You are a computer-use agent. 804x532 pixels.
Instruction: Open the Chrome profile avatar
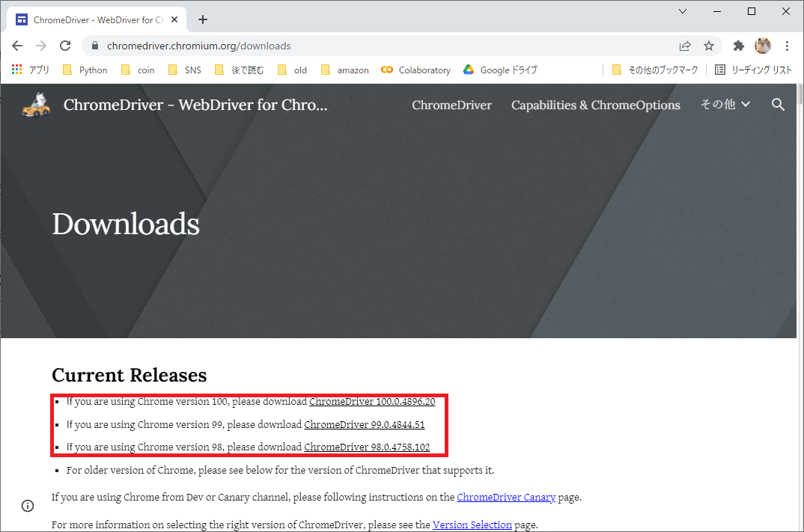pyautogui.click(x=763, y=46)
